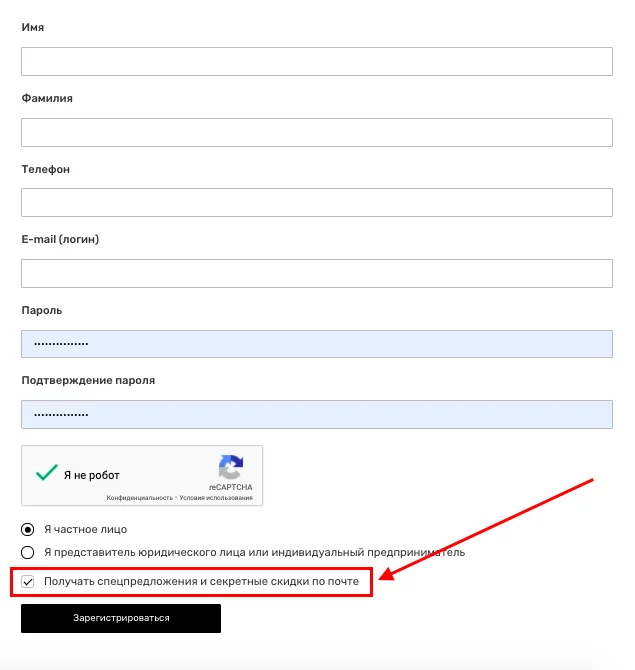Focus the 'Пароль' password field
The width and height of the screenshot is (635, 670).
[x=316, y=344]
